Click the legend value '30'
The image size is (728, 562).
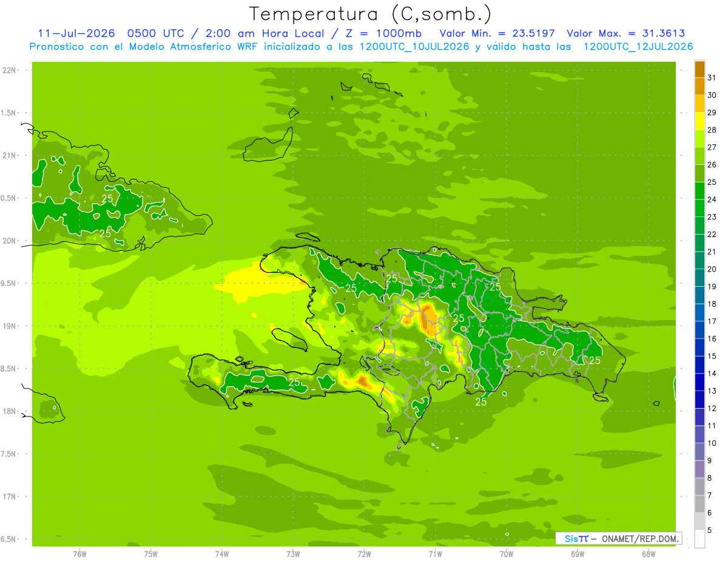[712, 95]
